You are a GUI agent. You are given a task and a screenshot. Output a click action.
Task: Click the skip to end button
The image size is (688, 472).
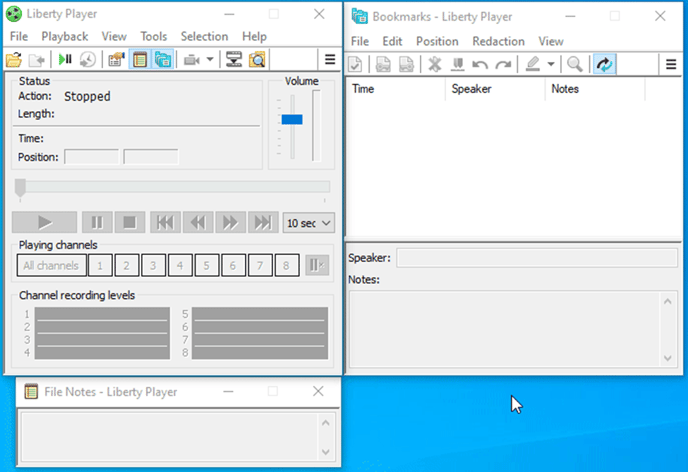point(263,222)
